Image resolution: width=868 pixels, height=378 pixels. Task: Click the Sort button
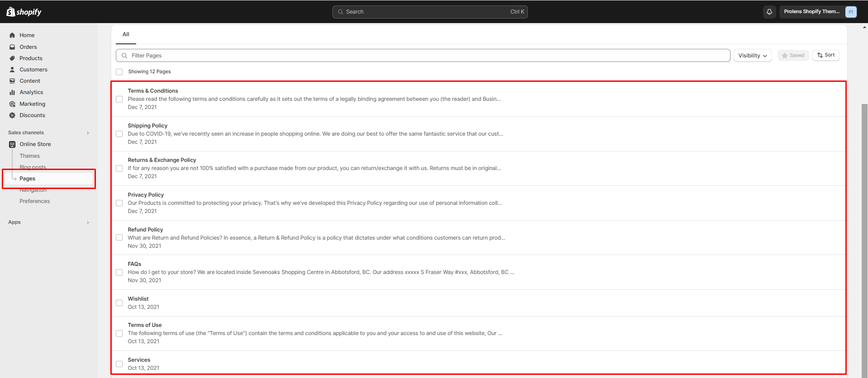pos(825,55)
